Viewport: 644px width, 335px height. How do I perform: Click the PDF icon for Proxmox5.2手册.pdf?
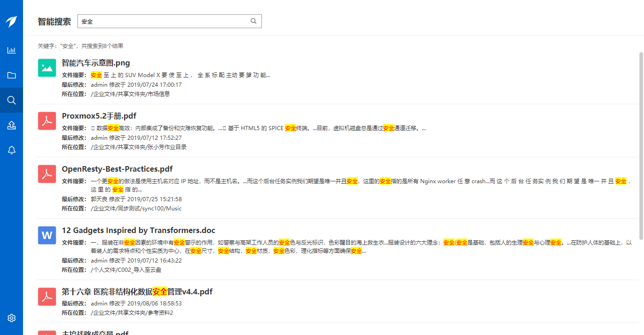click(47, 121)
